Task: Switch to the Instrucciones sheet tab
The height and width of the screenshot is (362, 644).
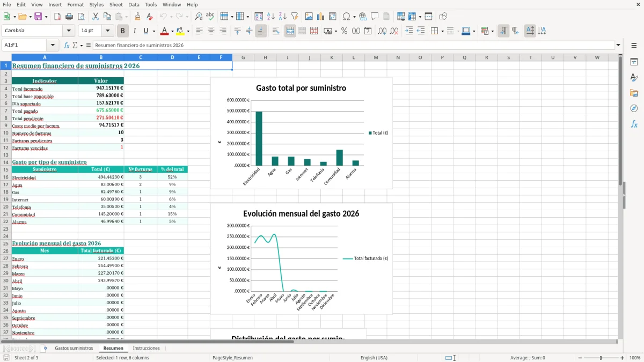Action: click(147, 348)
